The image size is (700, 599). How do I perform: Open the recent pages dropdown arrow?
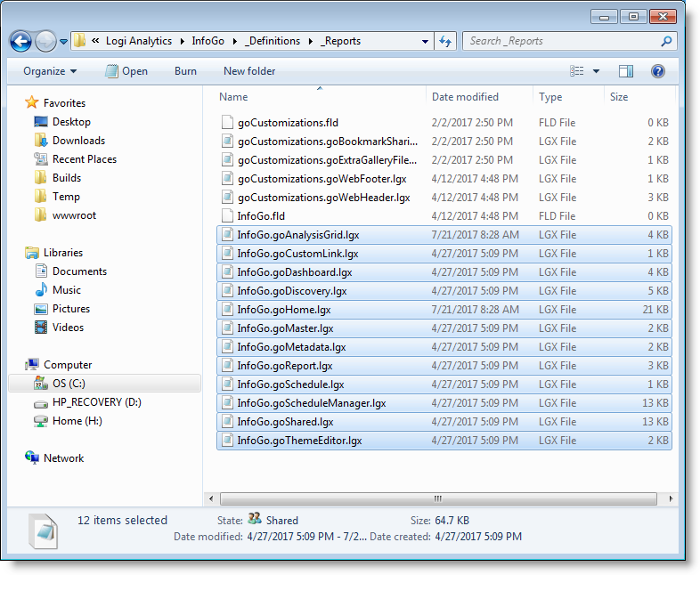63,42
